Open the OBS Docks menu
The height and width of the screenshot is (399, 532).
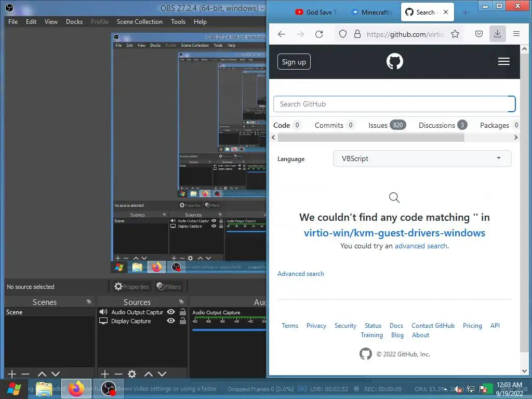click(x=74, y=22)
